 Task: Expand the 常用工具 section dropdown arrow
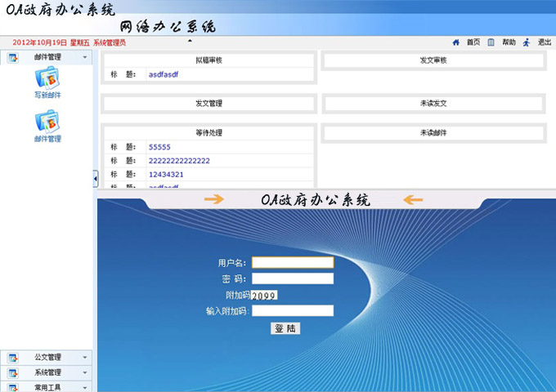click(85, 386)
